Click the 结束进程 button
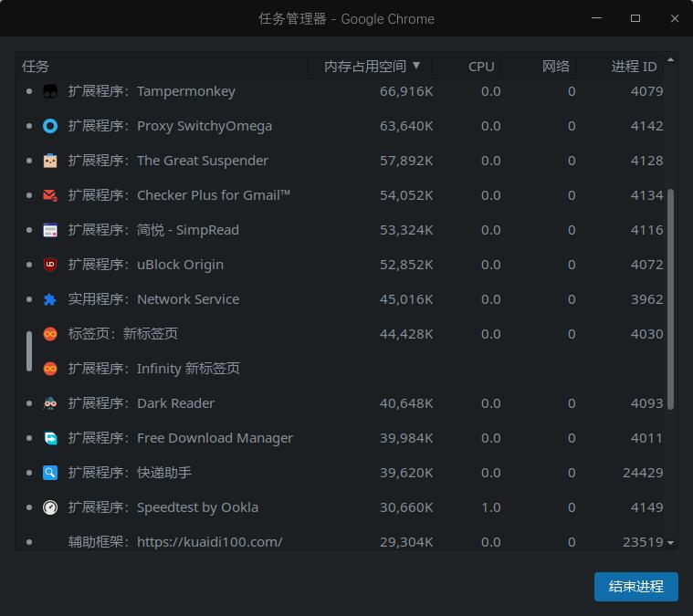Viewport: 693px width, 616px height. click(x=636, y=587)
